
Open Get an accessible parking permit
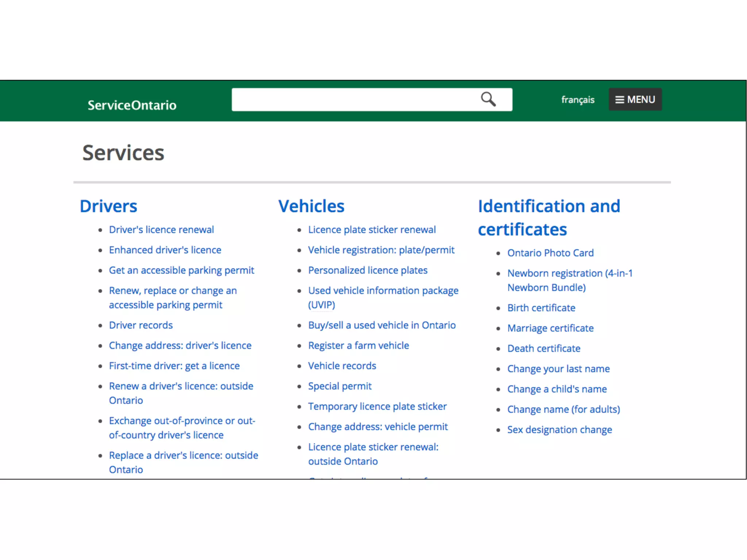181,270
